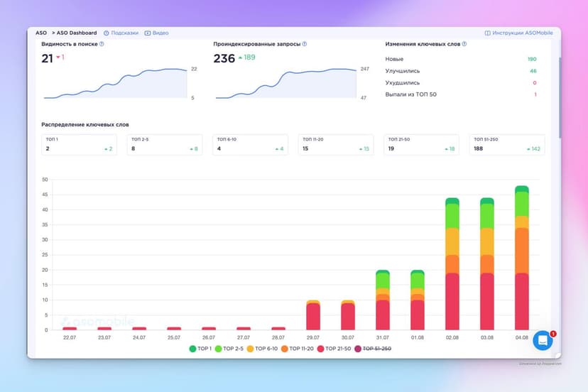588x392 pixels.
Task: Open the blue chat support widget
Action: (543, 341)
